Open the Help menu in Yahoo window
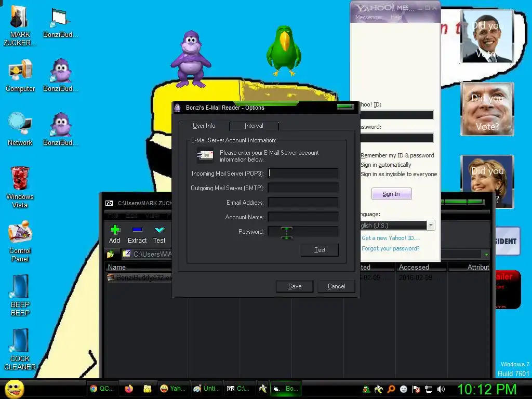The image size is (532, 399). pos(395,17)
